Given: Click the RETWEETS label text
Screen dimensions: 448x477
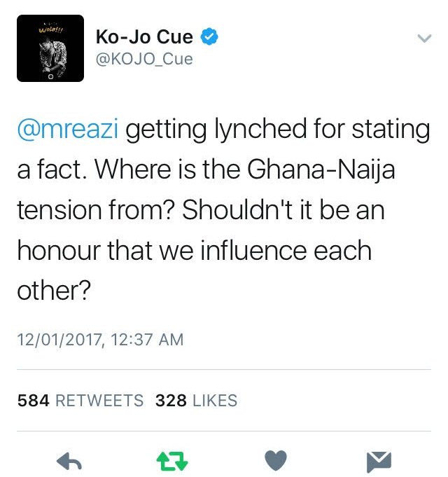Looking at the screenshot, I should (99, 401).
